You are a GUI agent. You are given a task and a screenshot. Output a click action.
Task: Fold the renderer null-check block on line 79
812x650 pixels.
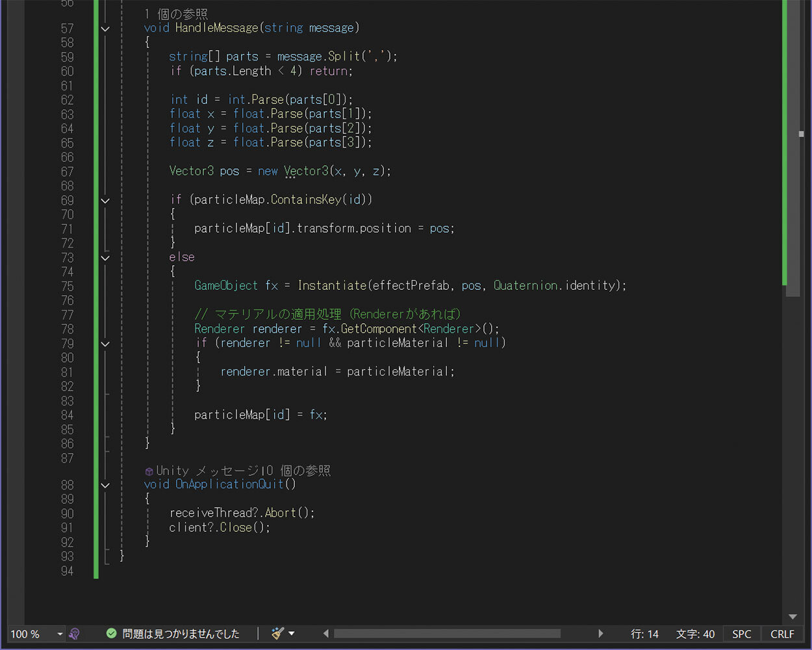point(105,343)
